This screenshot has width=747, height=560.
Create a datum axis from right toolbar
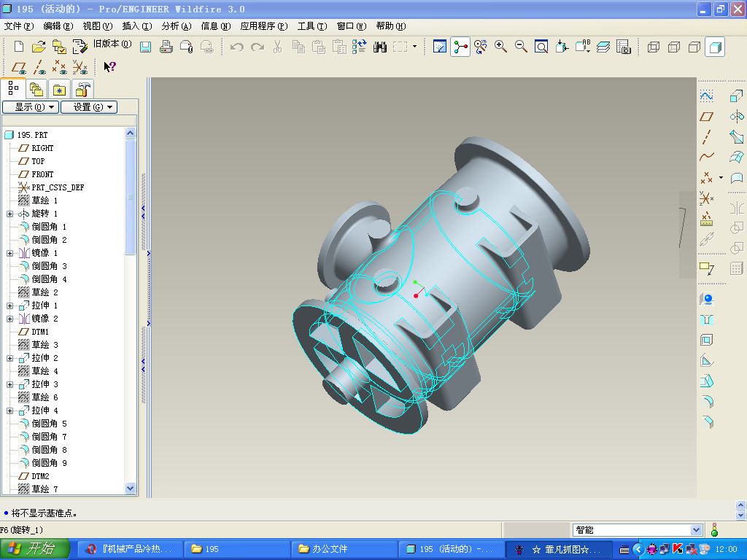pos(706,137)
